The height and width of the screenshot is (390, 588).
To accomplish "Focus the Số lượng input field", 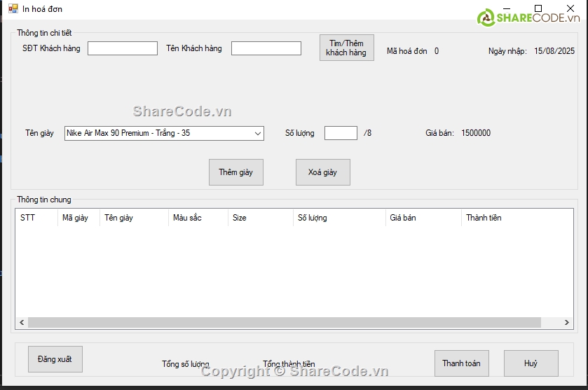I will pos(341,133).
